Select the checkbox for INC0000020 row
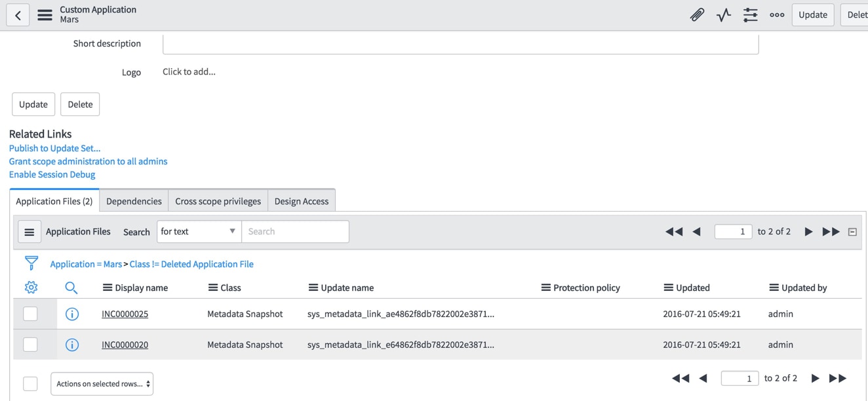Screen dimensions: 868x401 click(x=30, y=345)
